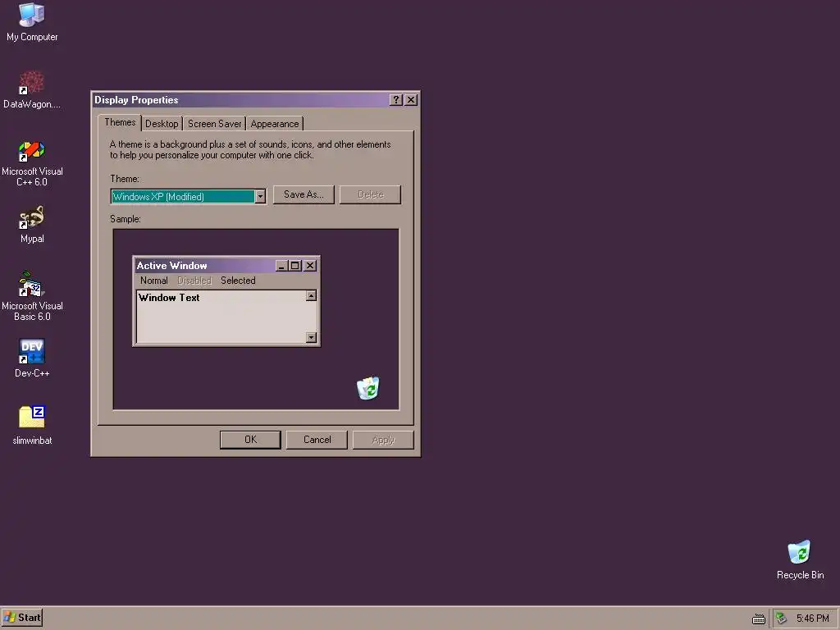The width and height of the screenshot is (840, 630).
Task: Click the tray icon beside the clock
Action: coord(782,619)
